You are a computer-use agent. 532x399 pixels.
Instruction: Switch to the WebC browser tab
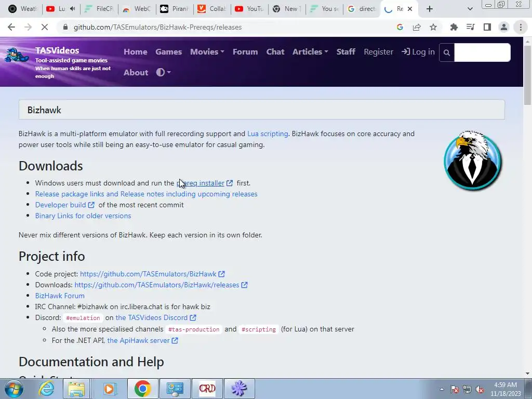137,9
